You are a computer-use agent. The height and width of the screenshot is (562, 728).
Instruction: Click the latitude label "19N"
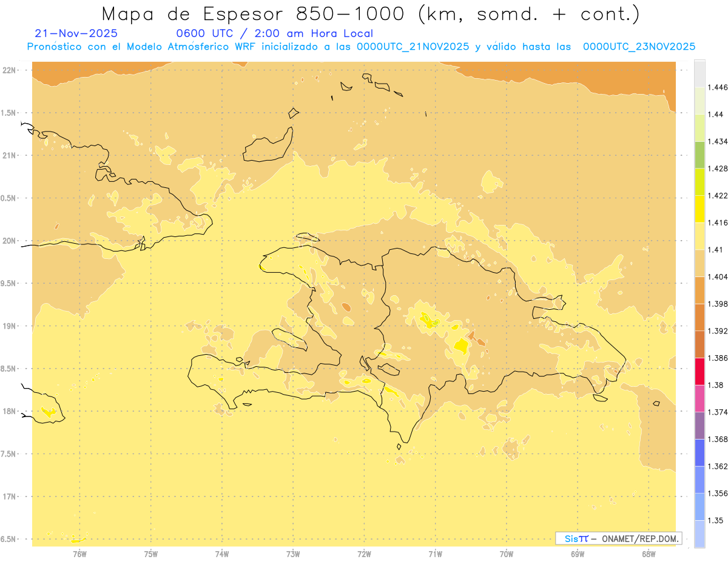(8, 326)
